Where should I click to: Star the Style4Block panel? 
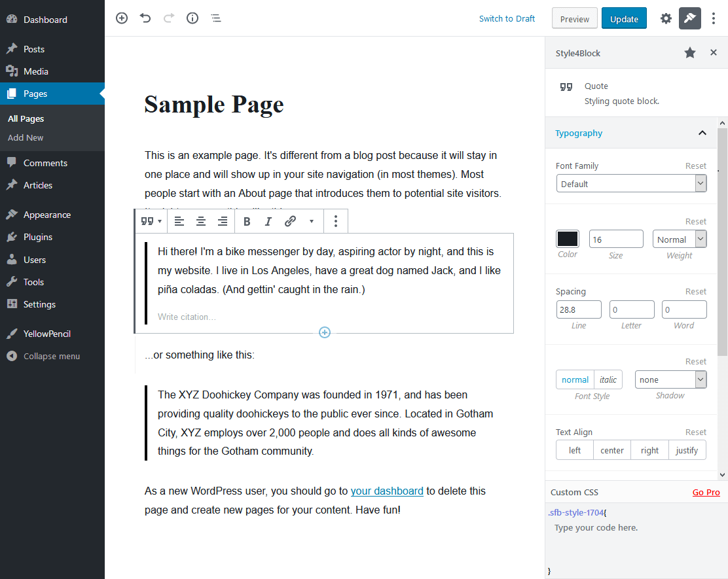coord(689,52)
